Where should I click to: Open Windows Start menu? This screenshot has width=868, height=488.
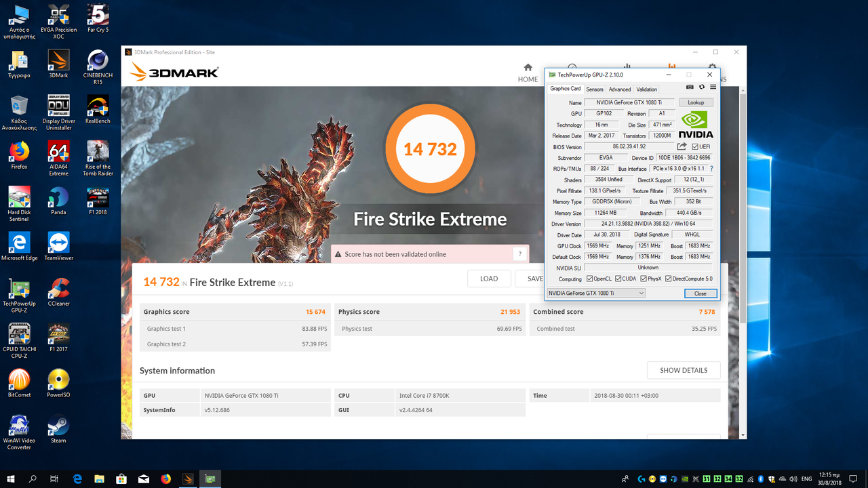click(x=11, y=479)
